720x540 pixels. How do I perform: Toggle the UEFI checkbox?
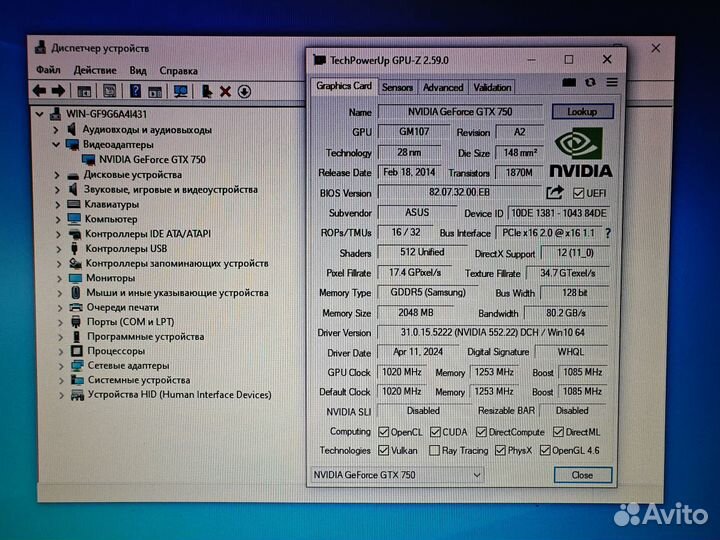(x=578, y=193)
